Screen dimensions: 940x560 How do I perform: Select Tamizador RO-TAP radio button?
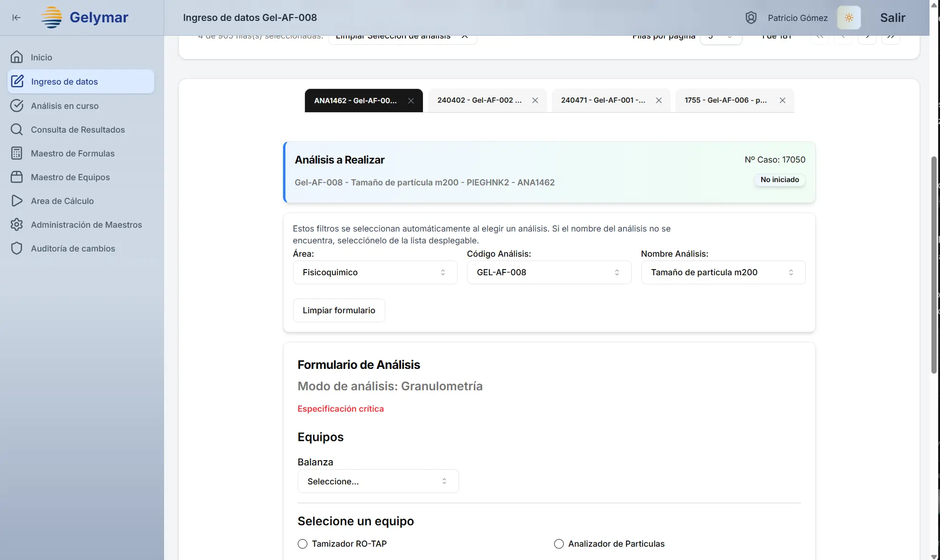[x=303, y=544]
